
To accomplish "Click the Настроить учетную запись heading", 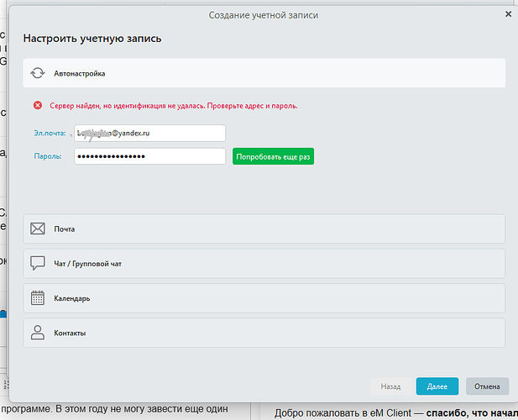I will click(x=92, y=39).
